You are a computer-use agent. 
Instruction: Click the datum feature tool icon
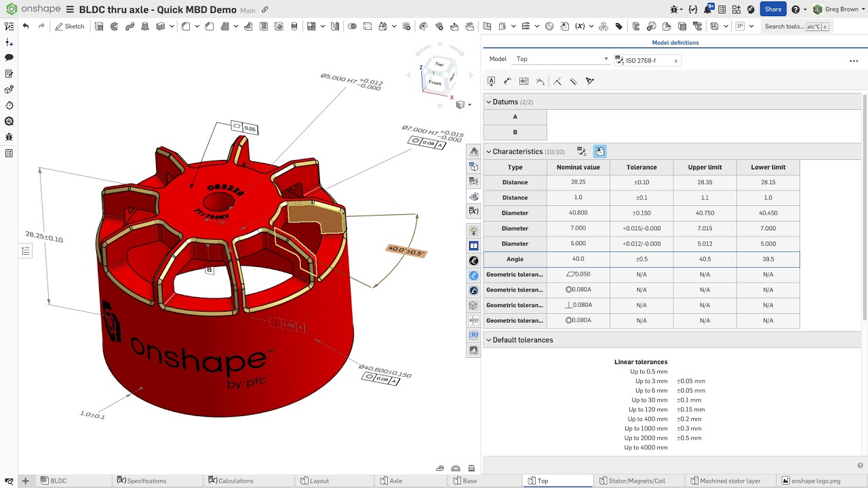coord(492,81)
